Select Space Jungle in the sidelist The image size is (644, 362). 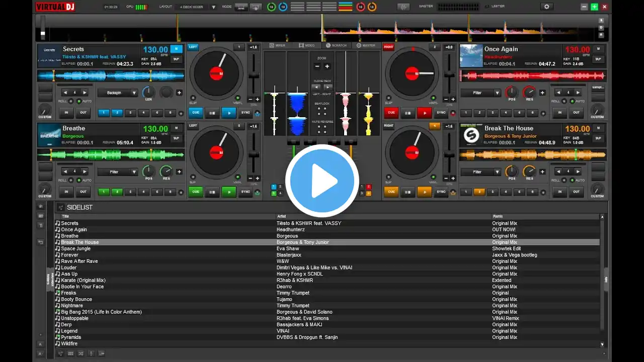point(327,248)
